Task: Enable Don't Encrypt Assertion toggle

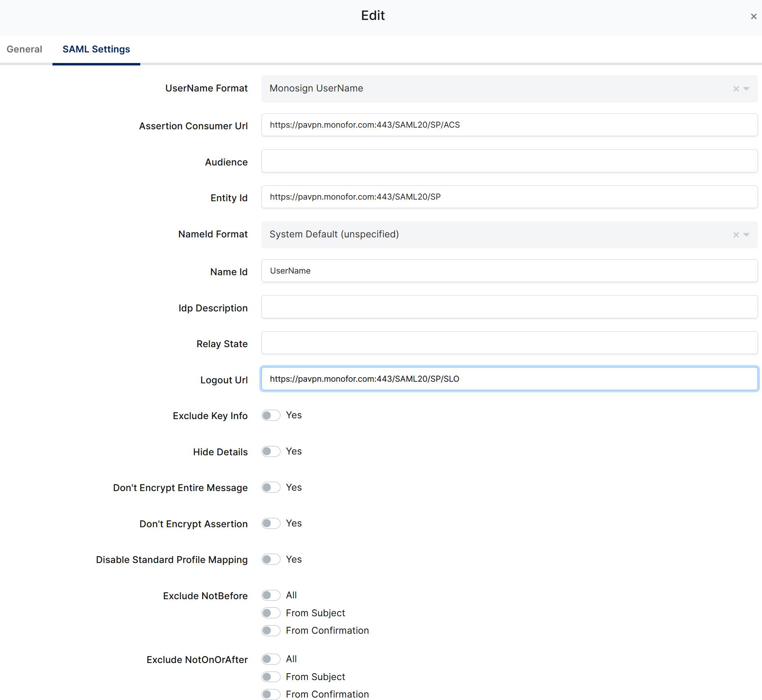Action: coord(271,524)
